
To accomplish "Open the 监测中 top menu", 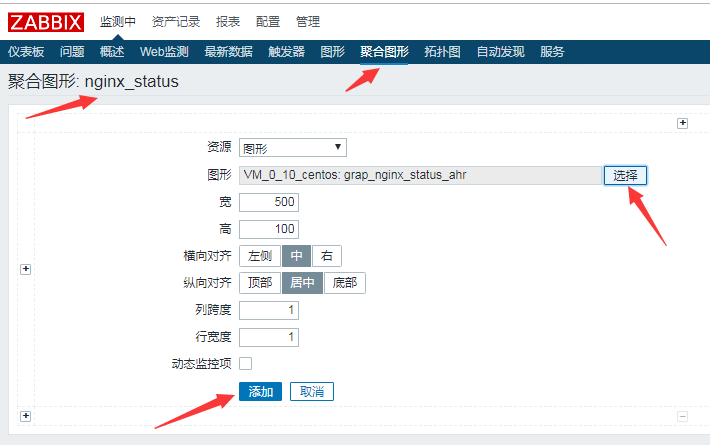I will point(118,22).
